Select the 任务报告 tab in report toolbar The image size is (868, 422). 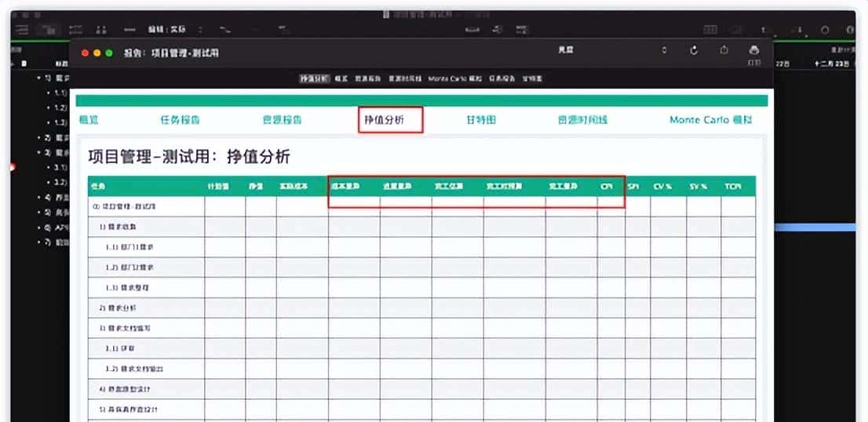(501, 78)
